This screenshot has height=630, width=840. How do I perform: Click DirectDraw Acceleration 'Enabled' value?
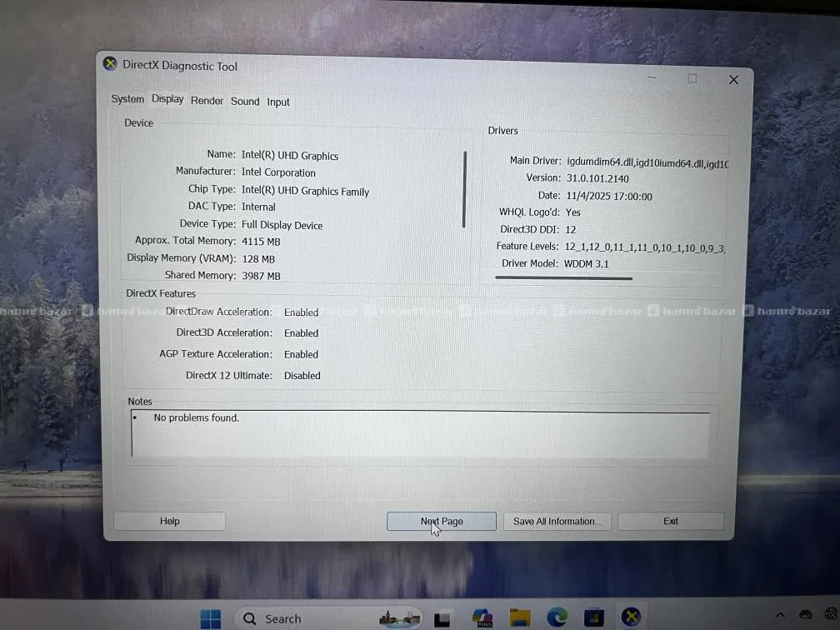tap(301, 312)
